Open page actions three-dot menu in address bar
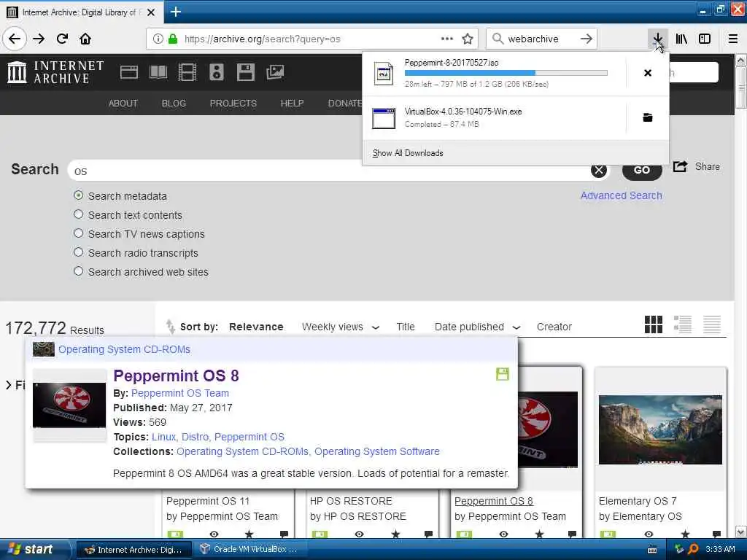 [447, 39]
